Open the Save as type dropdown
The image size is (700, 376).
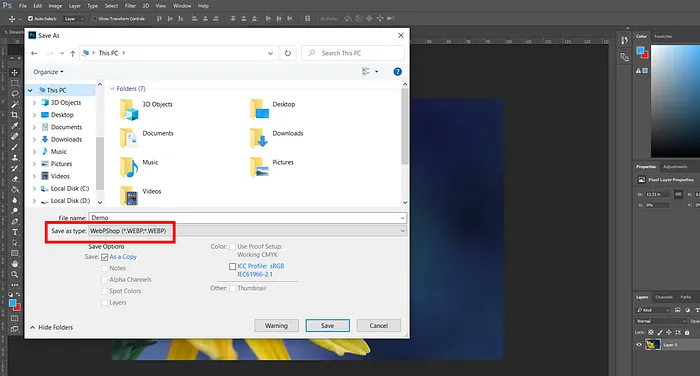click(402, 231)
